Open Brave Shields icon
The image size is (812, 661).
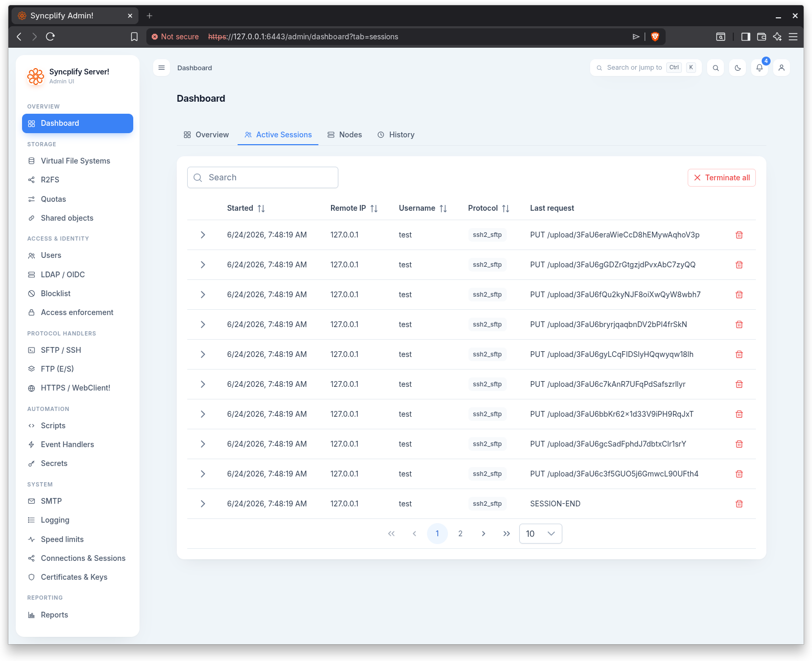(x=655, y=37)
